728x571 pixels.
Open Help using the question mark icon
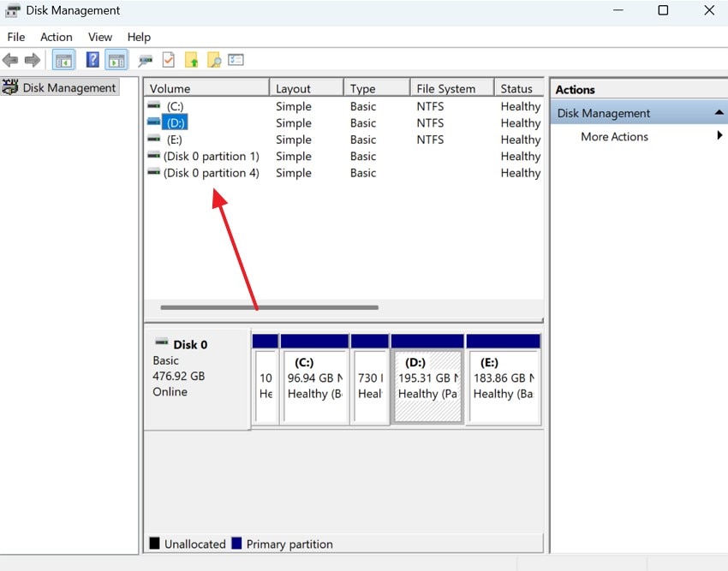click(92, 60)
